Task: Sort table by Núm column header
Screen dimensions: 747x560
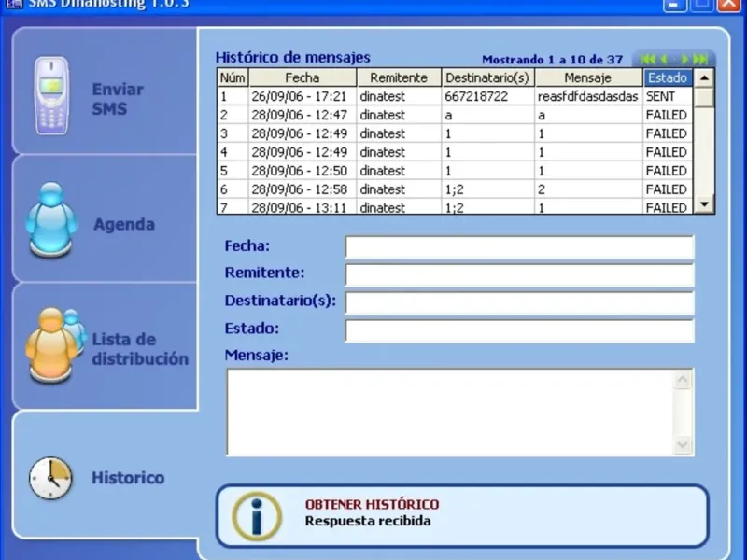Action: pyautogui.click(x=233, y=77)
